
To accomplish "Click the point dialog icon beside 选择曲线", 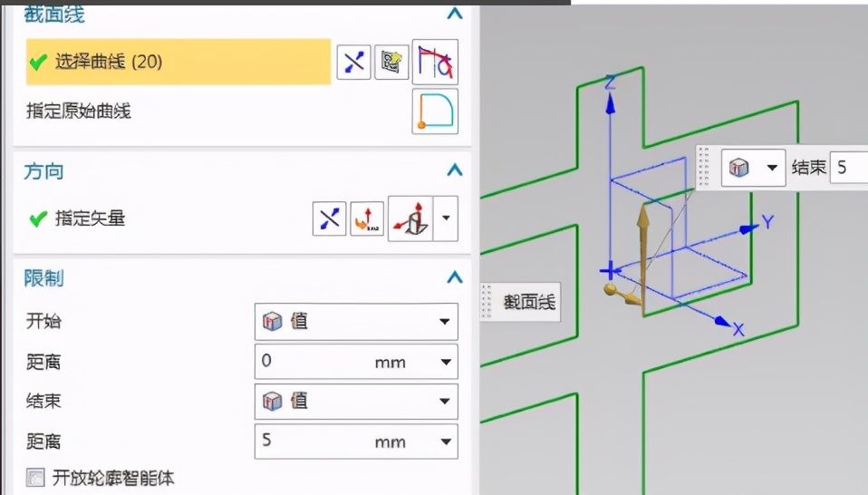I will [353, 62].
